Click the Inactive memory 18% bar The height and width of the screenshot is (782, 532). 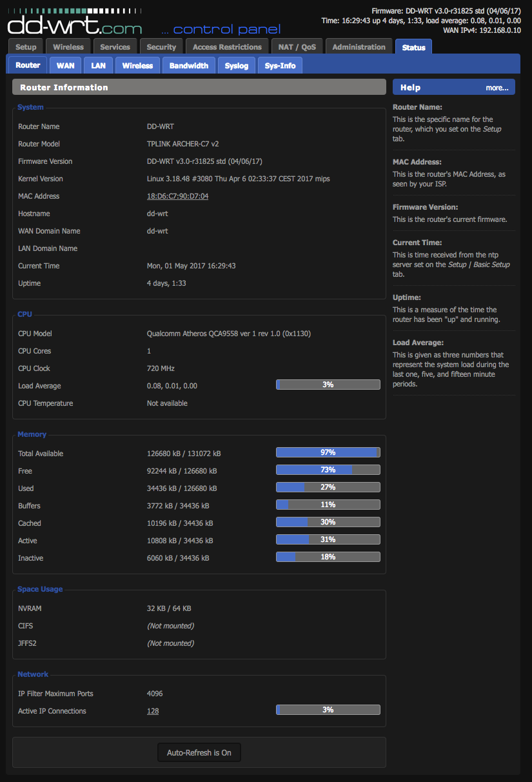328,557
